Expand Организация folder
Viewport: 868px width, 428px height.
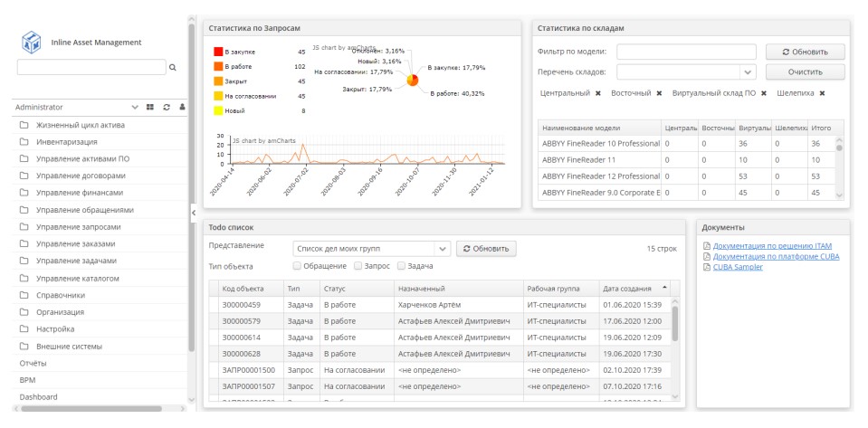[x=99, y=312]
